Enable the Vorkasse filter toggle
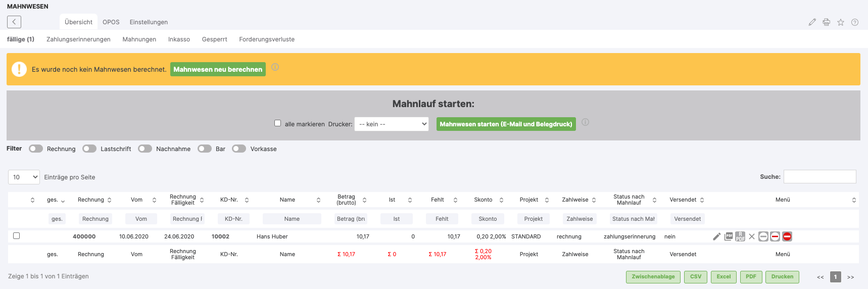 pyautogui.click(x=239, y=149)
